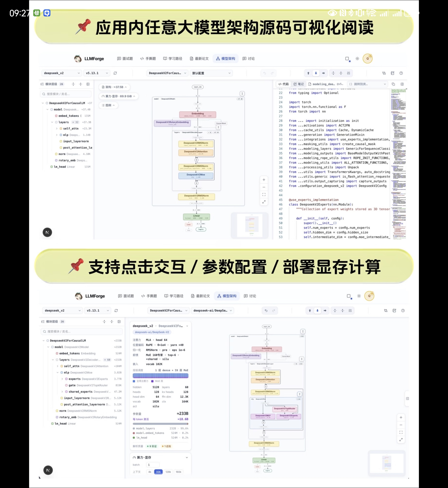
Task: Toggle the sun theme icon in the bottom screenshot
Action: (x=359, y=296)
